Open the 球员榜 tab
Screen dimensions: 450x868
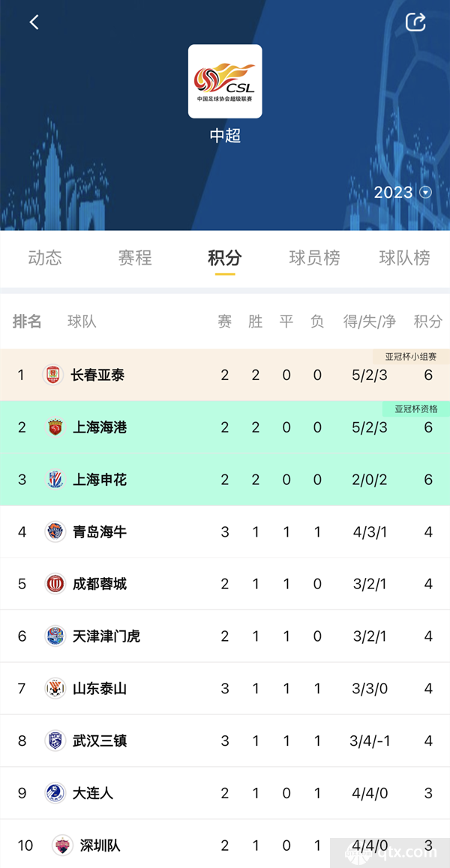315,258
